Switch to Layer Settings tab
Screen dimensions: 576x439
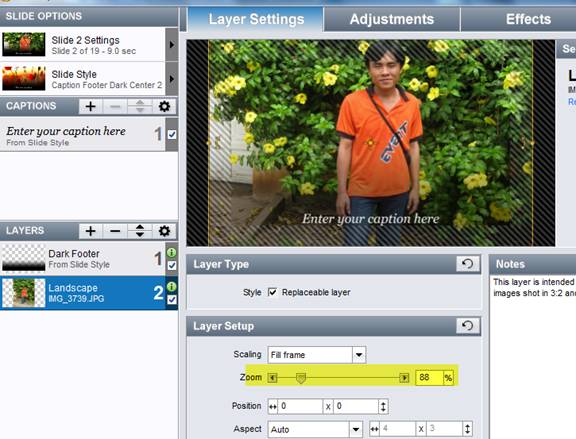[256, 19]
